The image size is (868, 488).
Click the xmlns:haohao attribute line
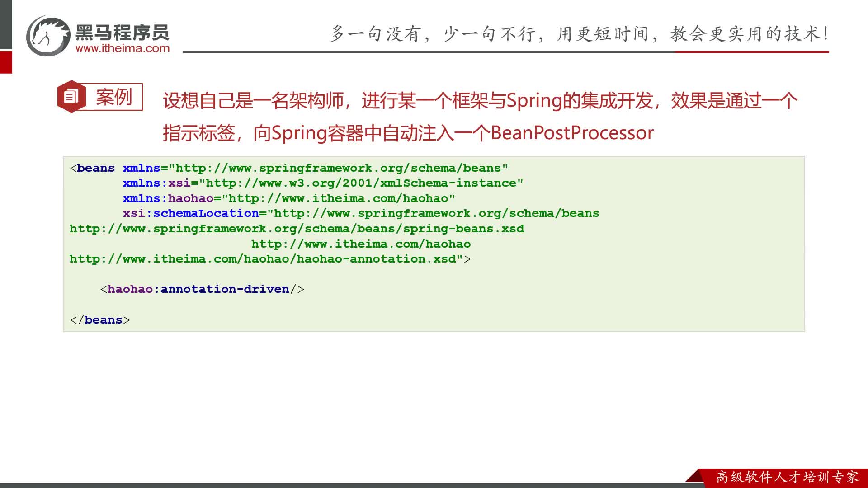[289, 198]
